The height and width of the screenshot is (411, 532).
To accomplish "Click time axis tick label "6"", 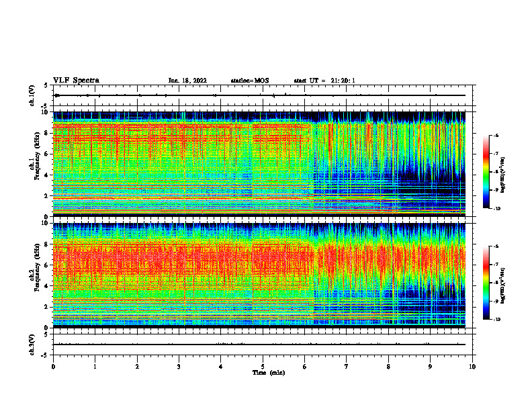I will (304, 367).
